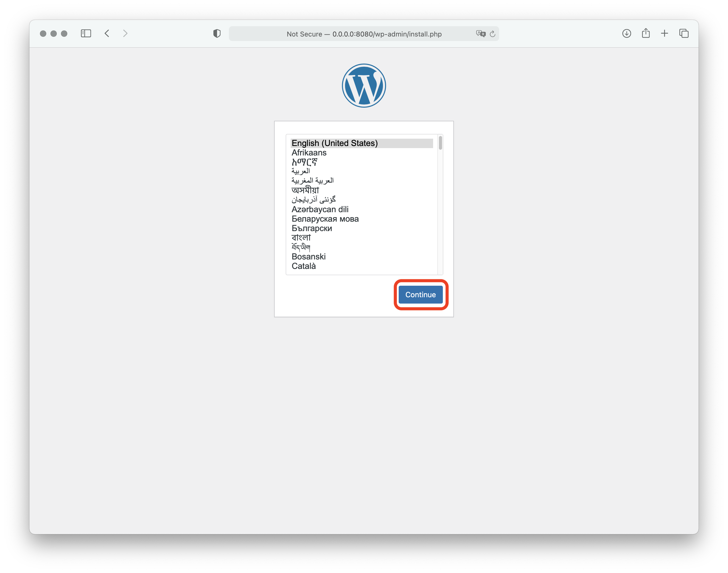The height and width of the screenshot is (573, 728).
Task: Open the privacy shield report icon
Action: [x=217, y=33]
